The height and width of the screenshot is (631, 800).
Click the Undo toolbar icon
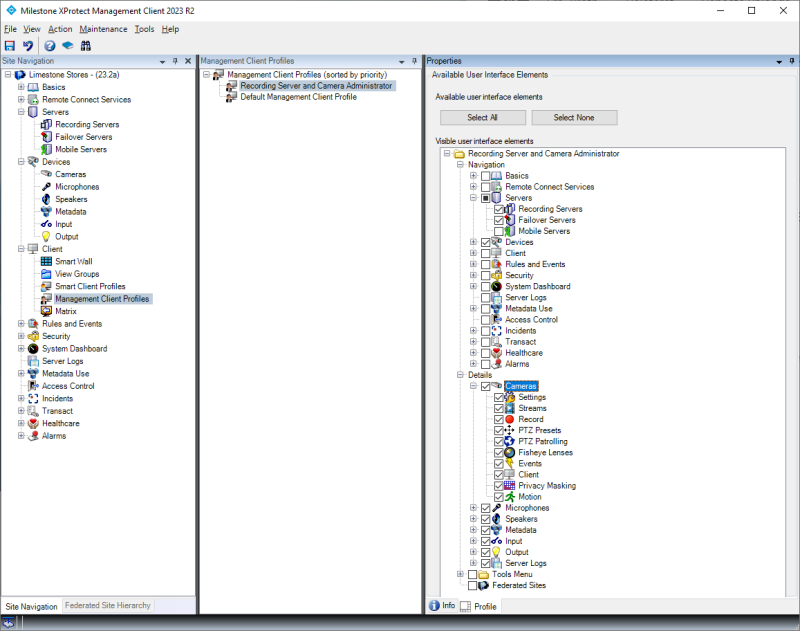click(x=27, y=45)
